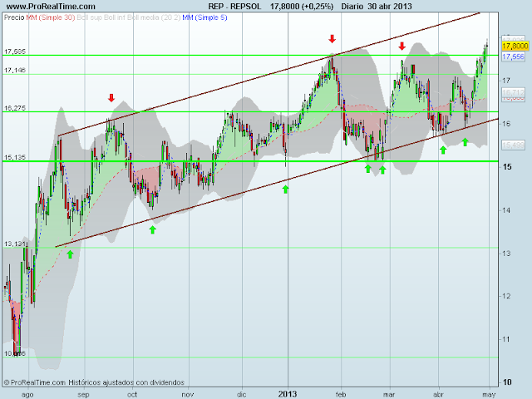The height and width of the screenshot is (399, 532).
Task: Click the 17,8000 (+0,25%) price header
Action: [x=302, y=7]
